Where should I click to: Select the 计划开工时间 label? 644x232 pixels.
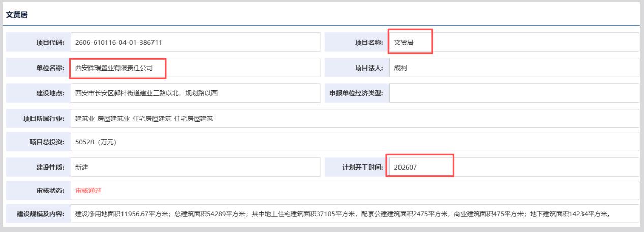coord(362,167)
